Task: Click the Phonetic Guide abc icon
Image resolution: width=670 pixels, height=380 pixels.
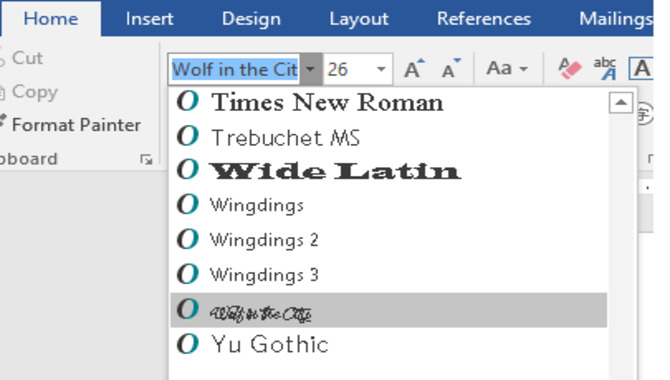Action: pos(605,69)
